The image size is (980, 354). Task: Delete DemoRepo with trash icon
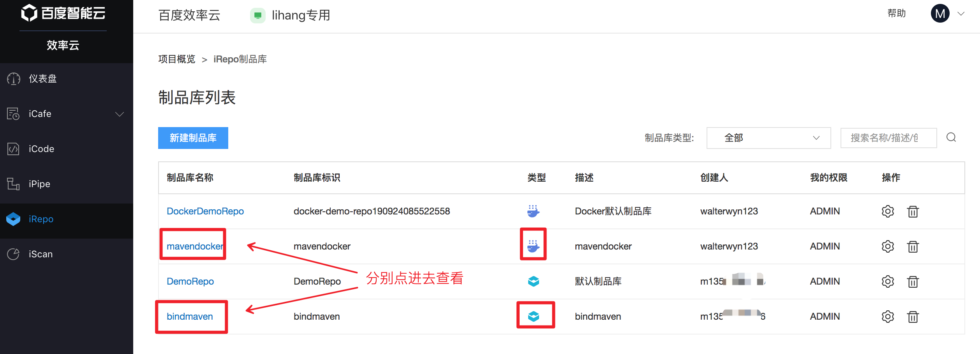click(x=913, y=281)
